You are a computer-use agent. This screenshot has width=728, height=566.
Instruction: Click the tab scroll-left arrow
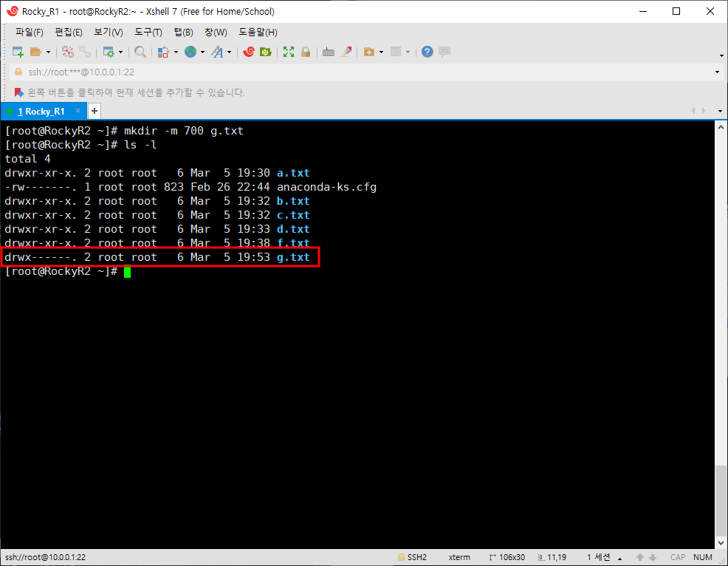coord(693,111)
